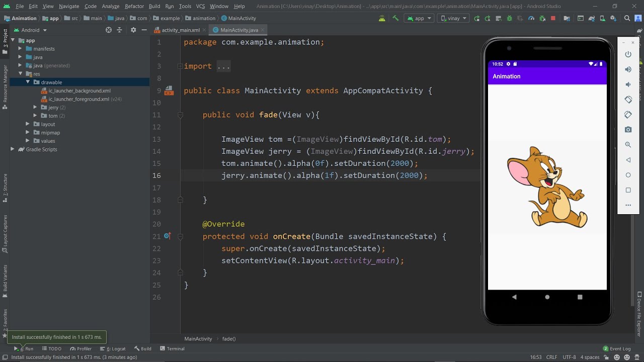644x362 pixels.
Task: Open the Refactor menu
Action: coord(134,6)
